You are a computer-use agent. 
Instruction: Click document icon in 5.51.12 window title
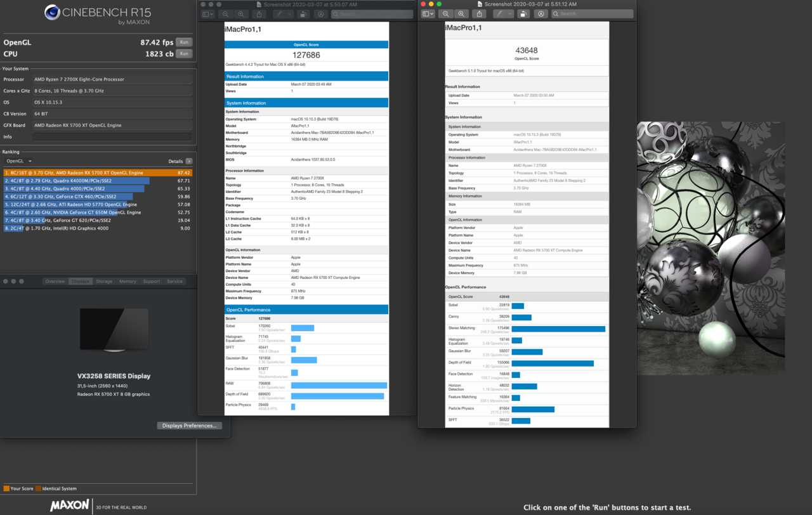tap(480, 4)
